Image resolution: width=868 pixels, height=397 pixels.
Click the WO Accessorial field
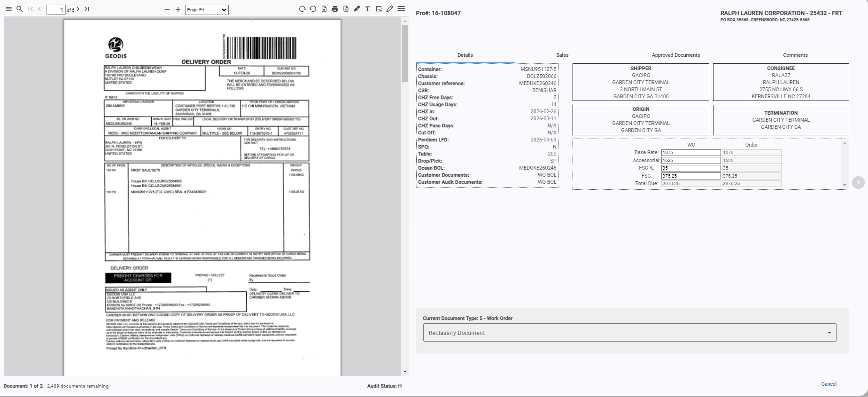click(x=691, y=161)
